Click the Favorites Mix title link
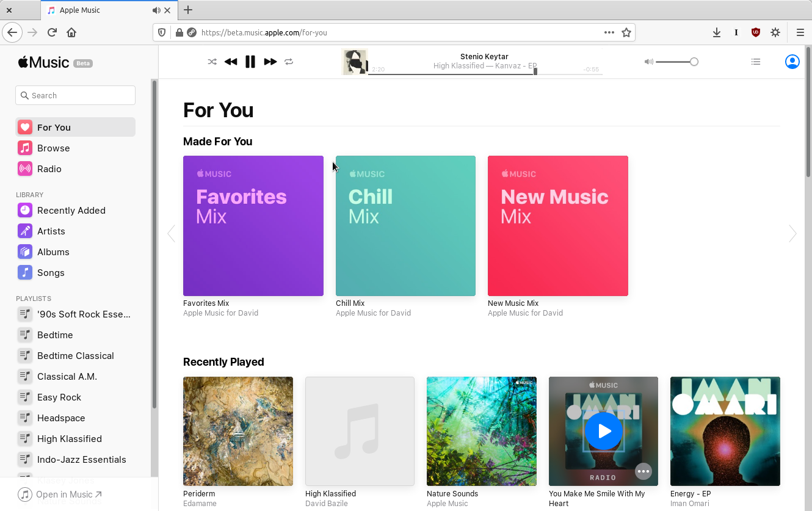Viewport: 812px width, 511px height. (x=206, y=303)
